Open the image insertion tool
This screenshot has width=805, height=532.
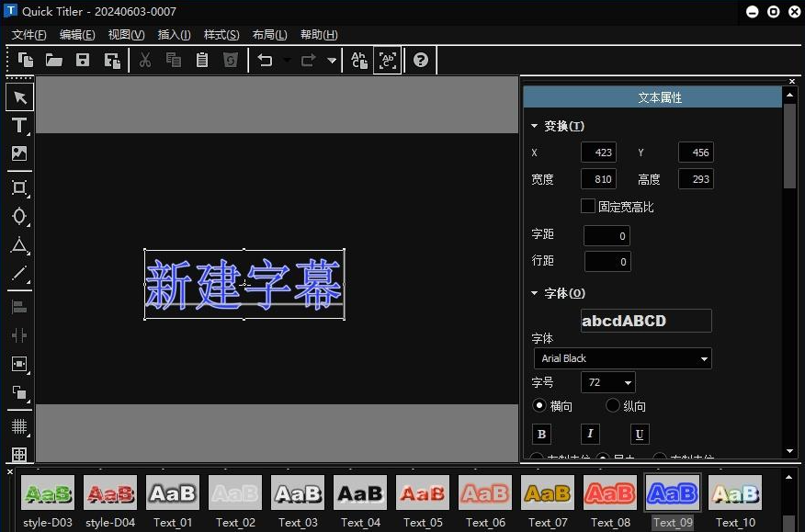pos(19,153)
